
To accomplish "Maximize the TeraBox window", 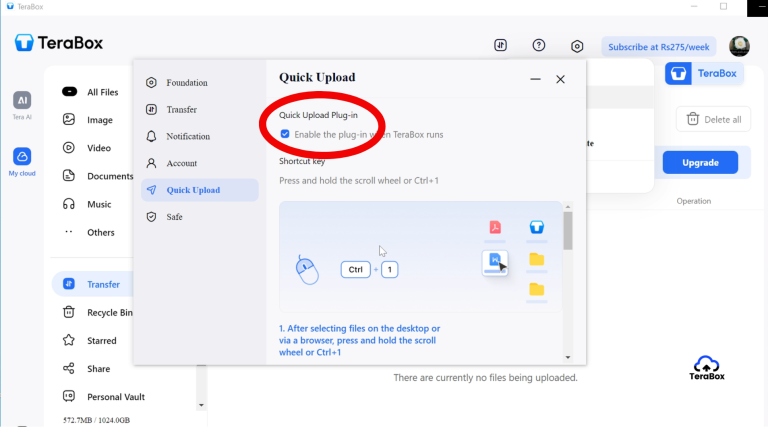I will point(723,6).
